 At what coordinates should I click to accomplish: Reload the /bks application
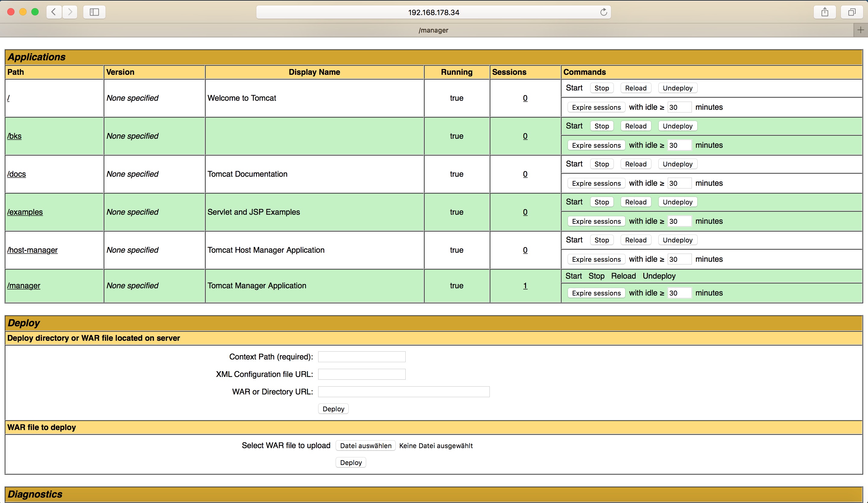point(636,126)
